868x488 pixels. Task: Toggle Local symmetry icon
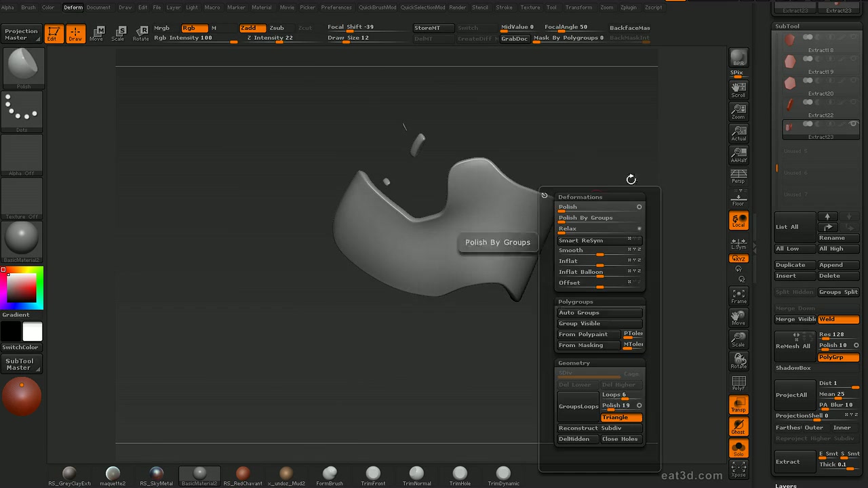738,220
